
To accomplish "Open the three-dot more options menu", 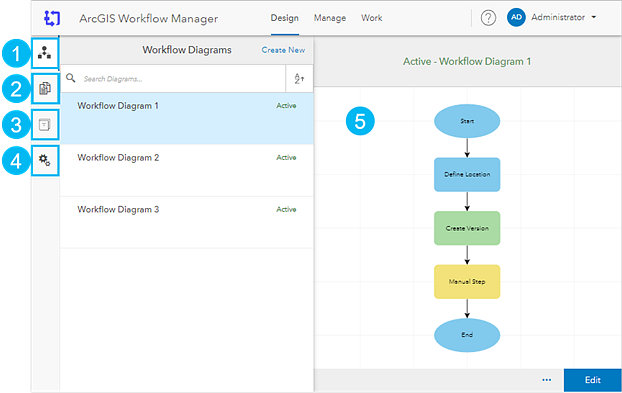I will [547, 380].
